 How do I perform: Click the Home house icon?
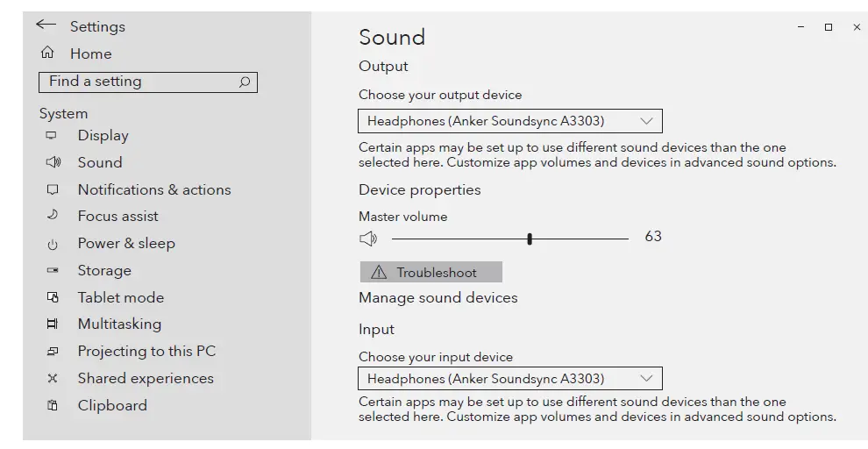47,53
